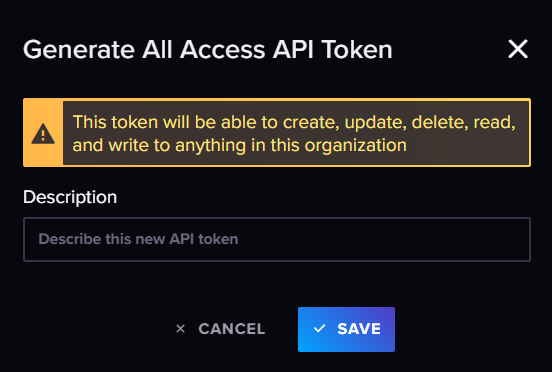
Task: Focus the Description input field
Action: click(x=277, y=239)
